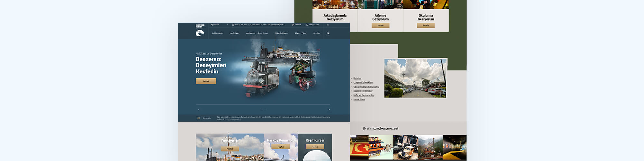
Task: Click the Hediye Dükkanı link
Action: click(x=314, y=25)
